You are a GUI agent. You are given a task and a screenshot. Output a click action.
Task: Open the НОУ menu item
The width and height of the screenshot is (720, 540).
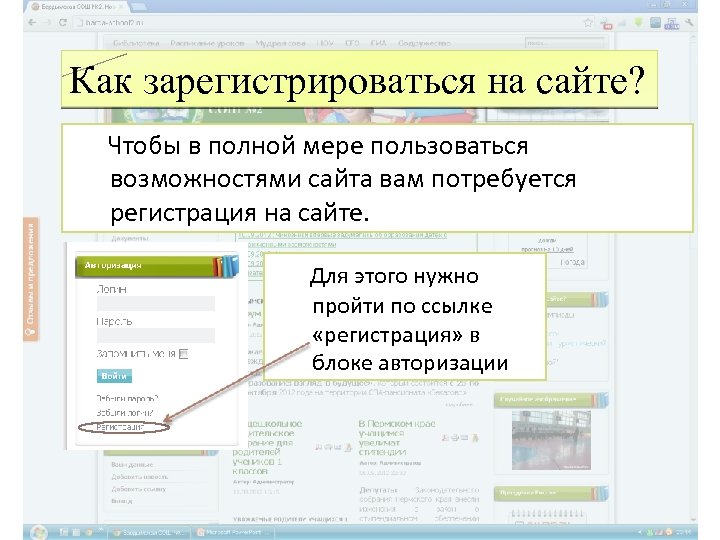pos(325,43)
